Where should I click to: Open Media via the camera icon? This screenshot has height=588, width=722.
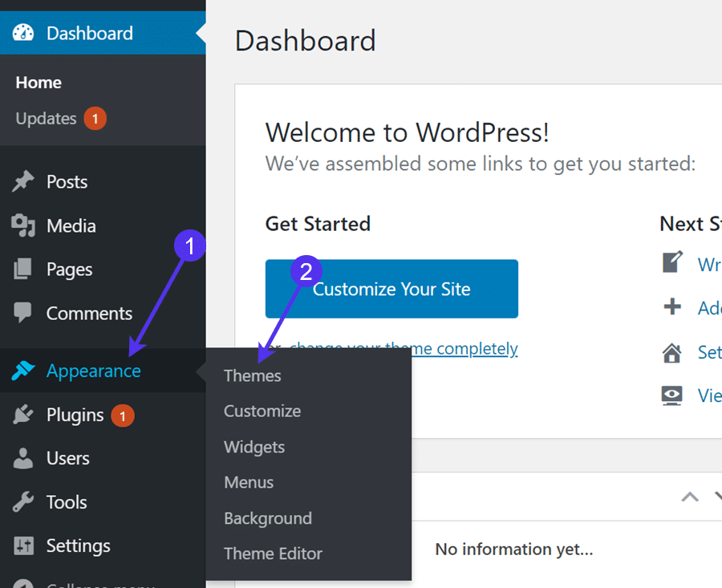point(22,225)
